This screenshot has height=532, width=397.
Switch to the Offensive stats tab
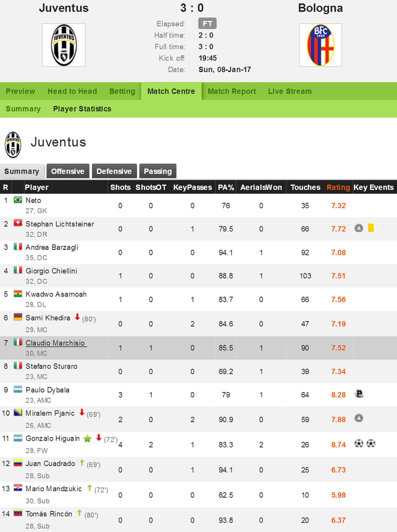tap(68, 171)
